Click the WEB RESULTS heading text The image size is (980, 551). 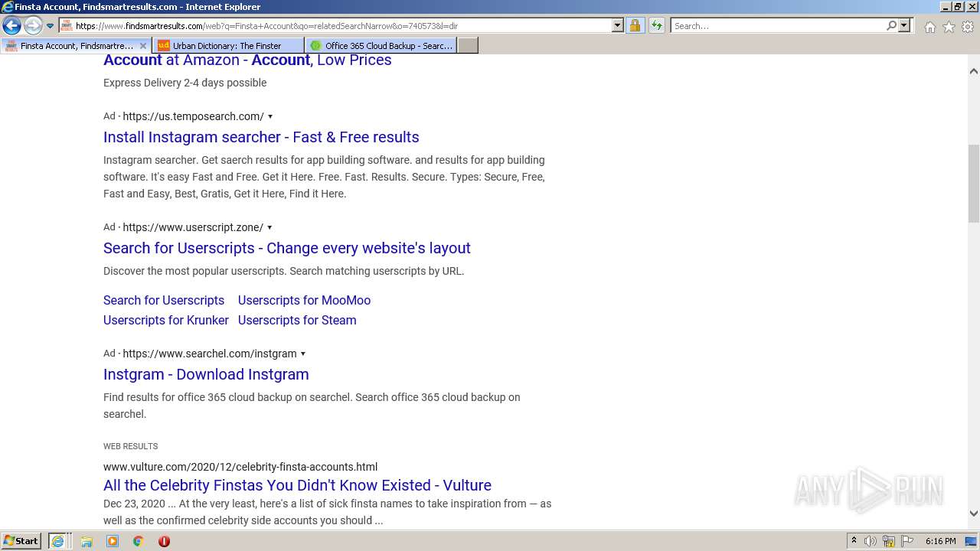(x=131, y=446)
